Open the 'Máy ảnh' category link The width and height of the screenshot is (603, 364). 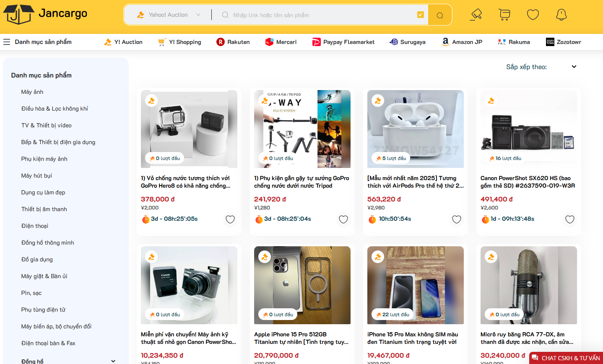(32, 92)
